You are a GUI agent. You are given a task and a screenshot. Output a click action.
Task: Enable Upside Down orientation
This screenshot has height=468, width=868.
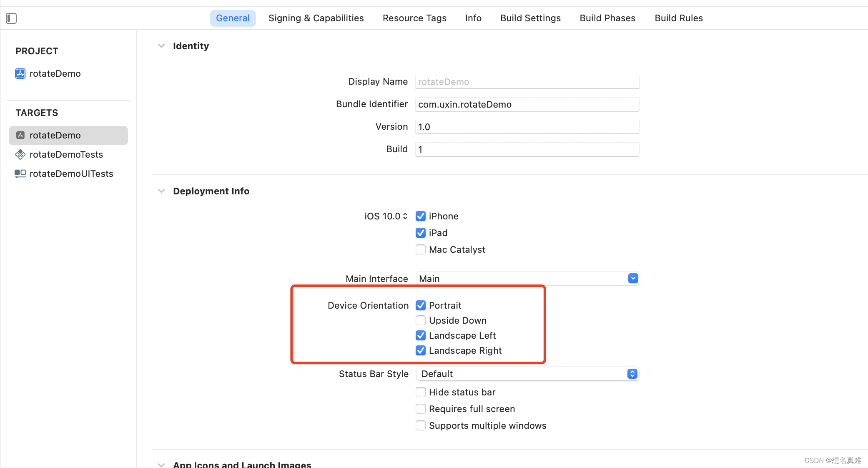421,320
